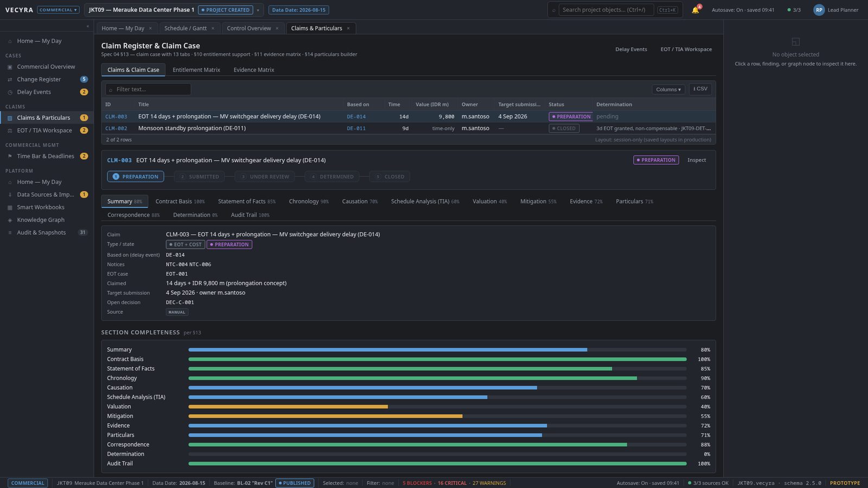Image resolution: width=868 pixels, height=488 pixels.
Task: Click the Mitigation 55% completeness bar
Action: point(437,416)
